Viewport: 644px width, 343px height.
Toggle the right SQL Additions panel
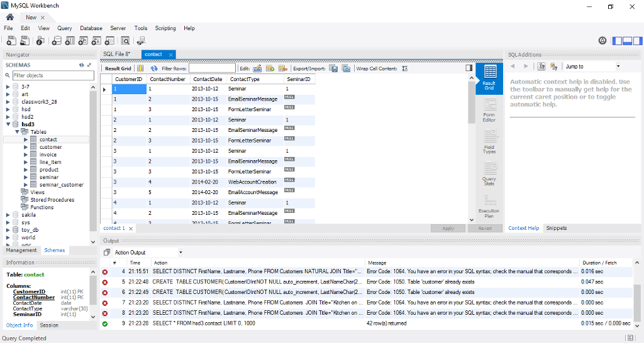click(638, 41)
